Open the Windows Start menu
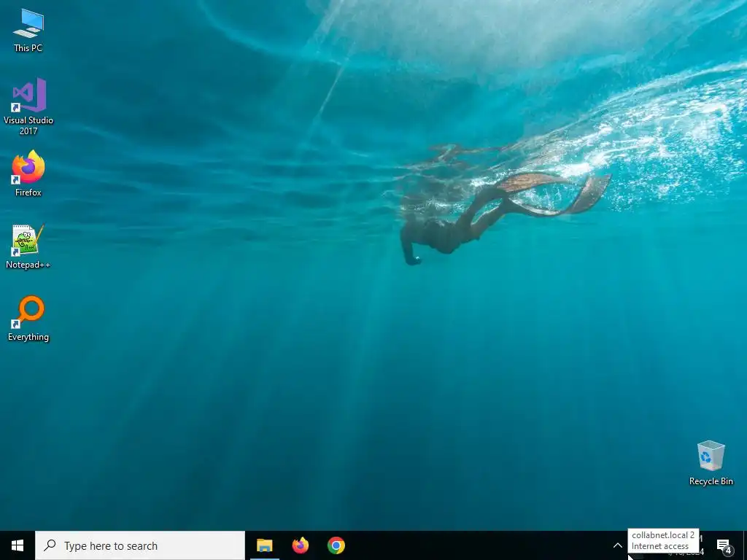Viewport: 747px width, 560px height. 18,545
